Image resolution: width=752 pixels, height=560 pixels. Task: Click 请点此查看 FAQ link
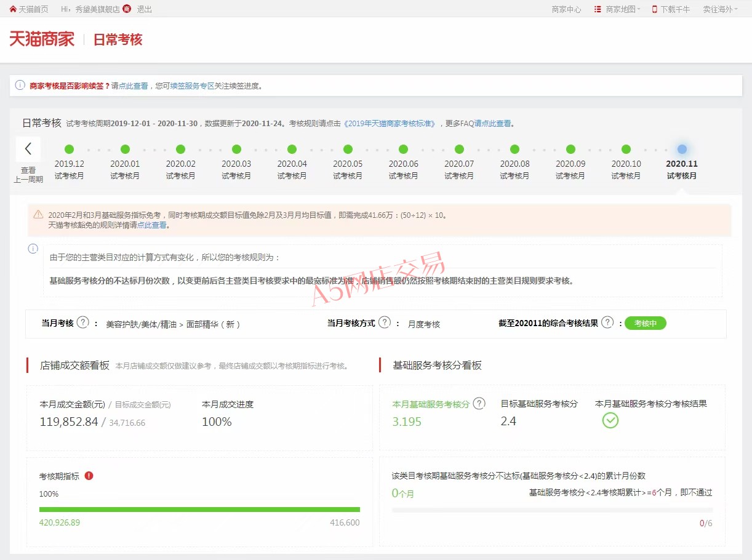pos(493,123)
